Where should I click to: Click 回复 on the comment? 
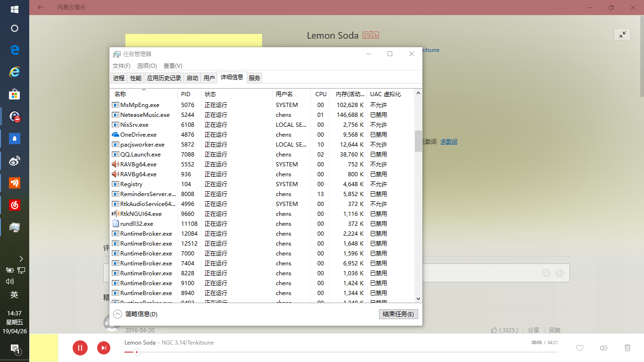(555, 330)
